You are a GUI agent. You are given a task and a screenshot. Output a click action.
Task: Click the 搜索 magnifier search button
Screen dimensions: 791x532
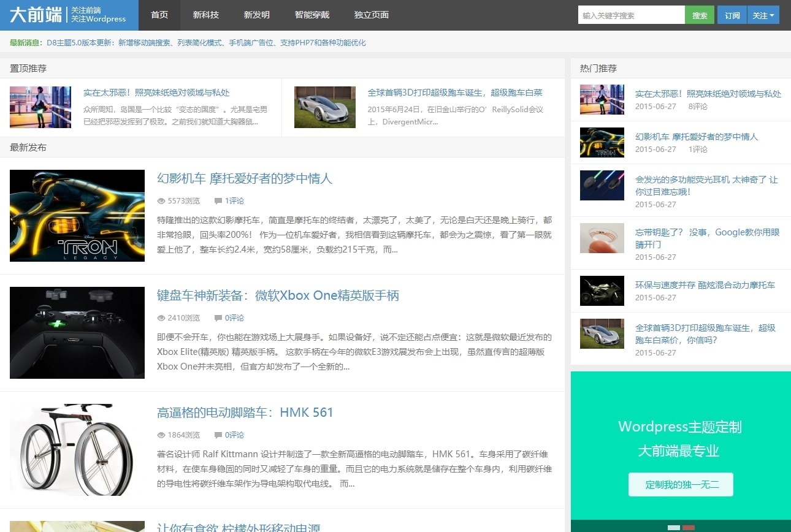point(700,14)
